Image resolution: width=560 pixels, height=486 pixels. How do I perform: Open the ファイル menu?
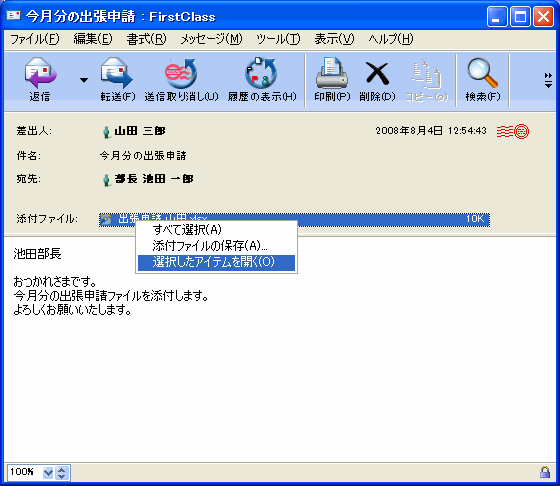pos(35,39)
